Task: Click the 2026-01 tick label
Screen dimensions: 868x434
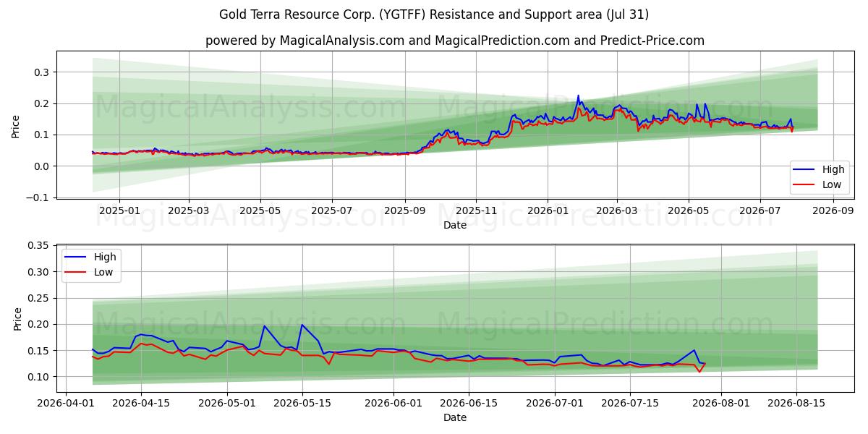Action: 548,210
